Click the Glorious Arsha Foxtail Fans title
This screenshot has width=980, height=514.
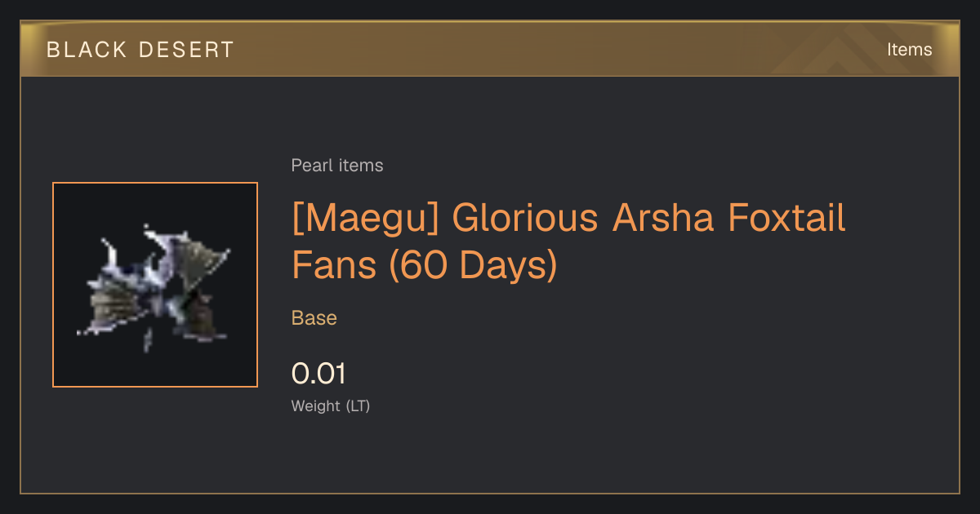568,242
